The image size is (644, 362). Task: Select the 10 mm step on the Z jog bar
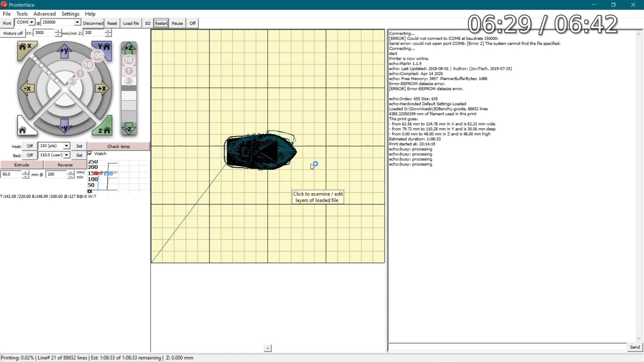[129, 60]
